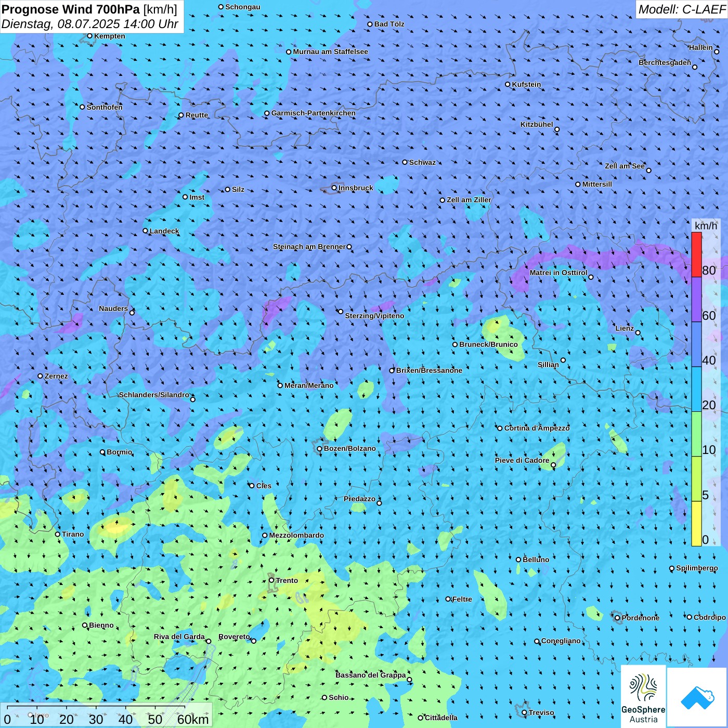Select the Pordenone city marker
728x728 pixels.
(617, 618)
